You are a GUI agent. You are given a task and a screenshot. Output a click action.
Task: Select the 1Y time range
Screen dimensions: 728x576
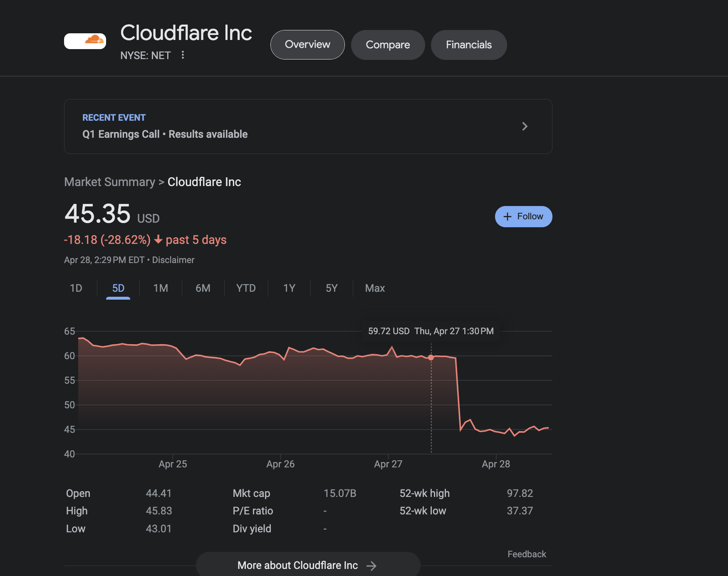coord(289,288)
